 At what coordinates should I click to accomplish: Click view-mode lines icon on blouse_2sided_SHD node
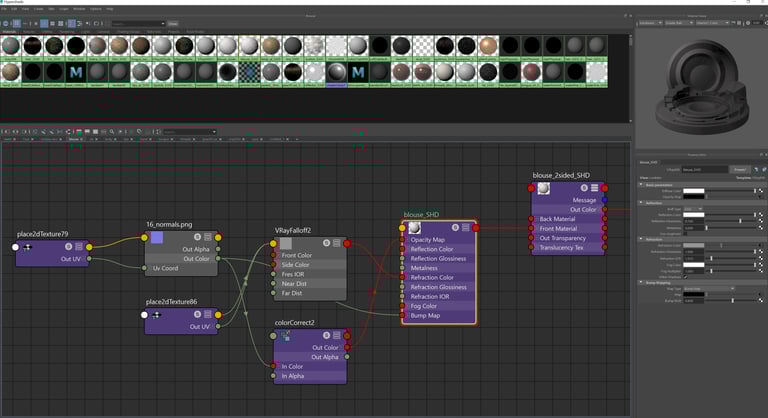click(x=594, y=188)
